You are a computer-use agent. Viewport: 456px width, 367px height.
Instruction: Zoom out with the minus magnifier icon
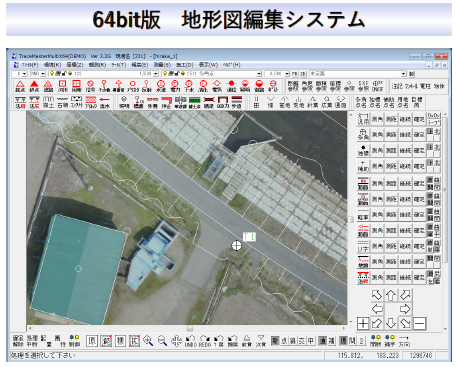click(162, 341)
